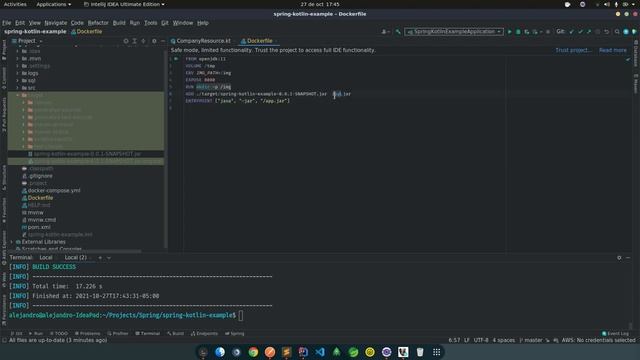Open Project panel gear options

154,41
